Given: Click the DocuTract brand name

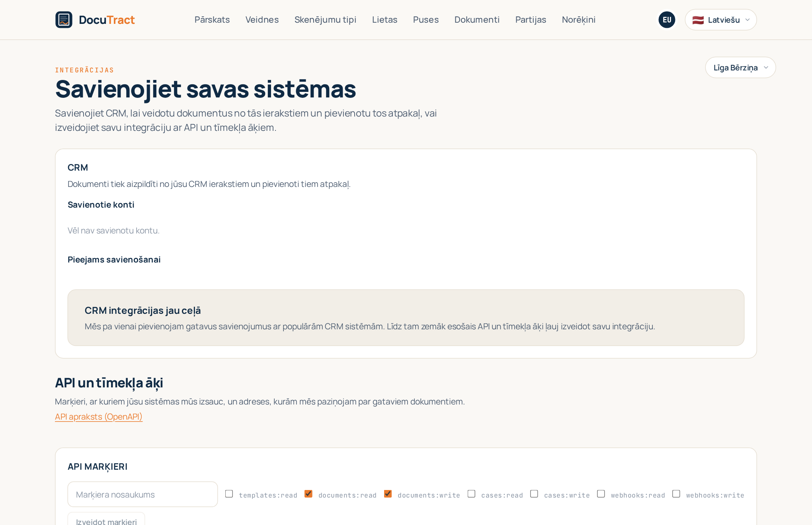Looking at the screenshot, I should (x=107, y=19).
